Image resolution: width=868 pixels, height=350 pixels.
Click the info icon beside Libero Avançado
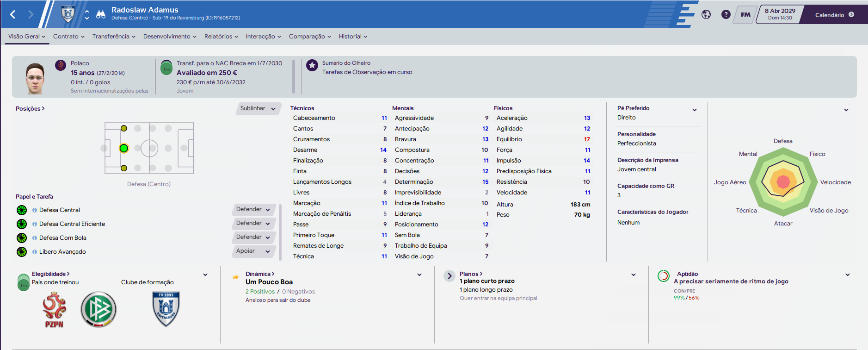pos(35,252)
